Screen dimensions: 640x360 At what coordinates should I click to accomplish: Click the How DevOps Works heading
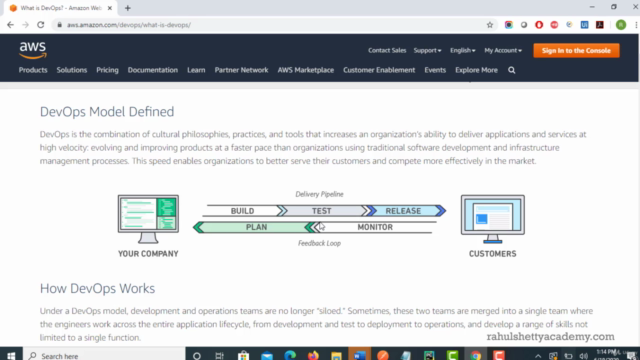pyautogui.click(x=97, y=289)
